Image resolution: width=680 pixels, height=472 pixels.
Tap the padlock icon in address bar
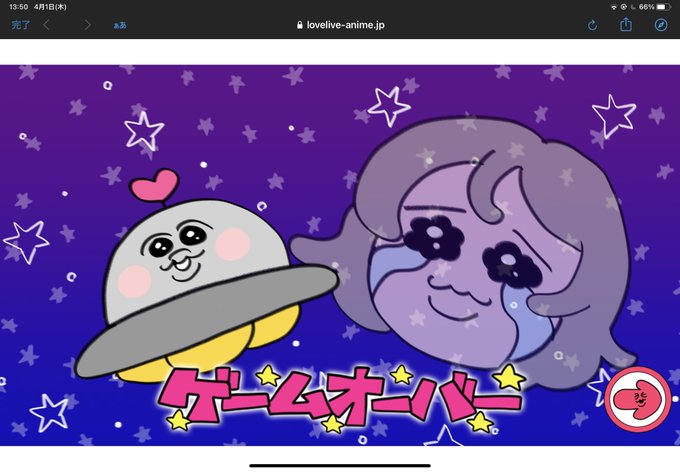[300, 25]
